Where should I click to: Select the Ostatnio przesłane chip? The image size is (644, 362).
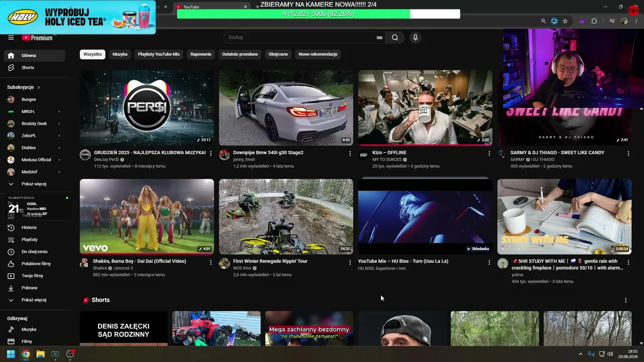tap(240, 54)
